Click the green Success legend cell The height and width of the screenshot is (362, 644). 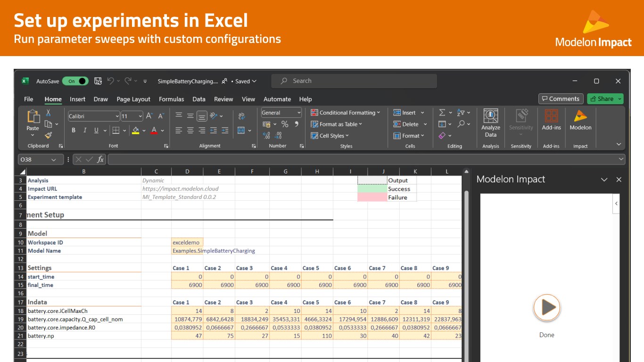(372, 189)
